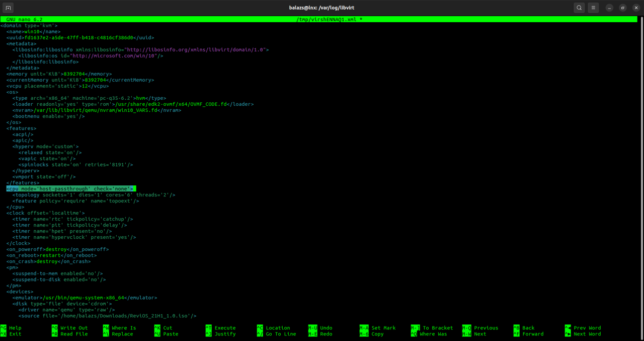Minimize the terminal window

click(x=610, y=8)
